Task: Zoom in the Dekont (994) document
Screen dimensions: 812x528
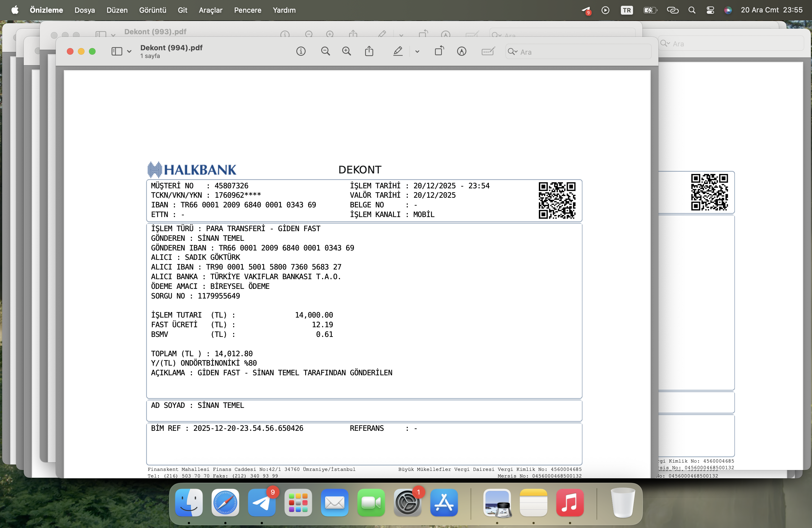Action: tap(347, 52)
